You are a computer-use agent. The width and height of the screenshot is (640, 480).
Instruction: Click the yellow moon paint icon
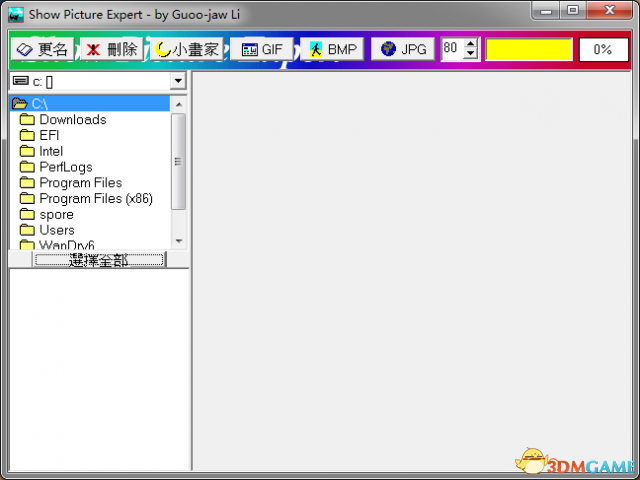click(163, 49)
